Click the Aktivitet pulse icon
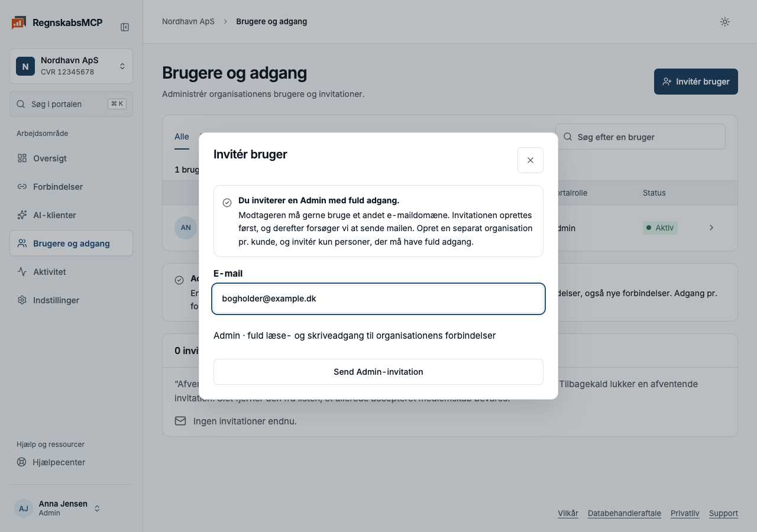 (x=22, y=272)
